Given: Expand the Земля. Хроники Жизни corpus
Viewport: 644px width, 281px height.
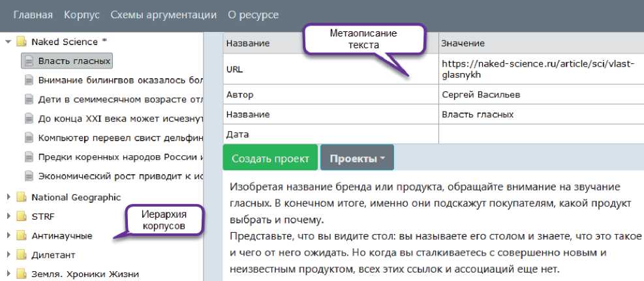Looking at the screenshot, I should (8, 274).
